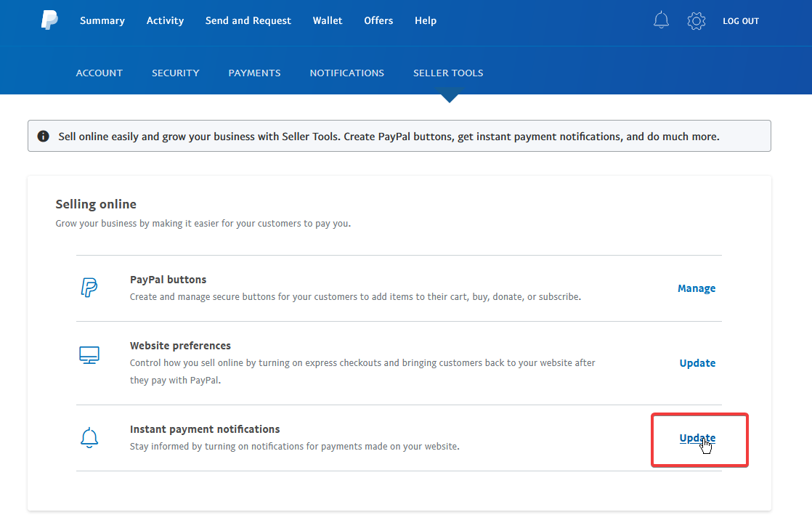Switch to the Security tab

pyautogui.click(x=175, y=73)
